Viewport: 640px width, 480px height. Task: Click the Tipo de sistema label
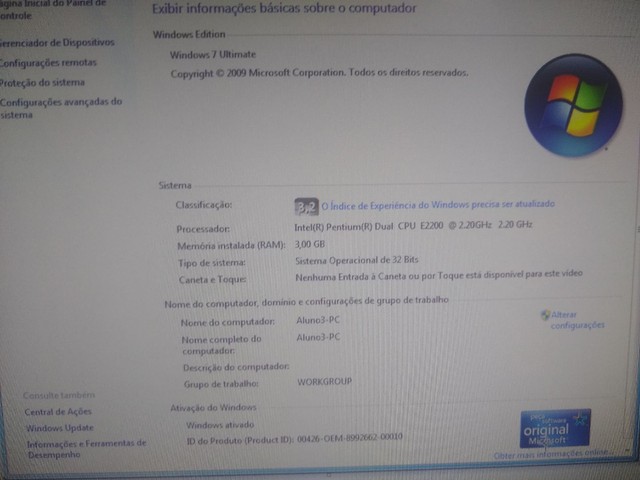pos(212,263)
